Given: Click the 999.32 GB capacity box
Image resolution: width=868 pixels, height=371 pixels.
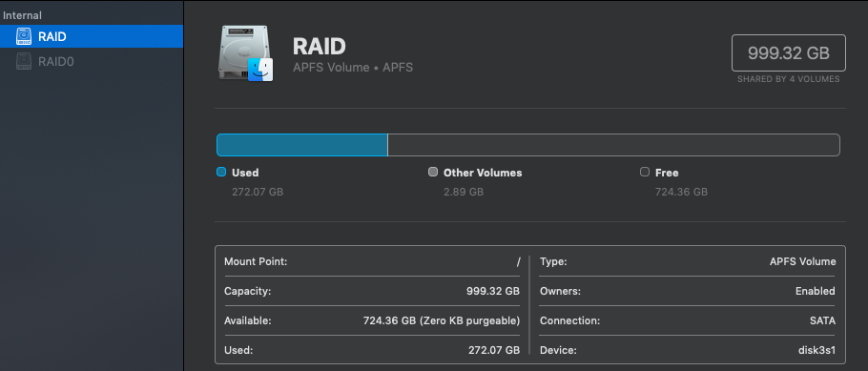Looking at the screenshot, I should 788,53.
